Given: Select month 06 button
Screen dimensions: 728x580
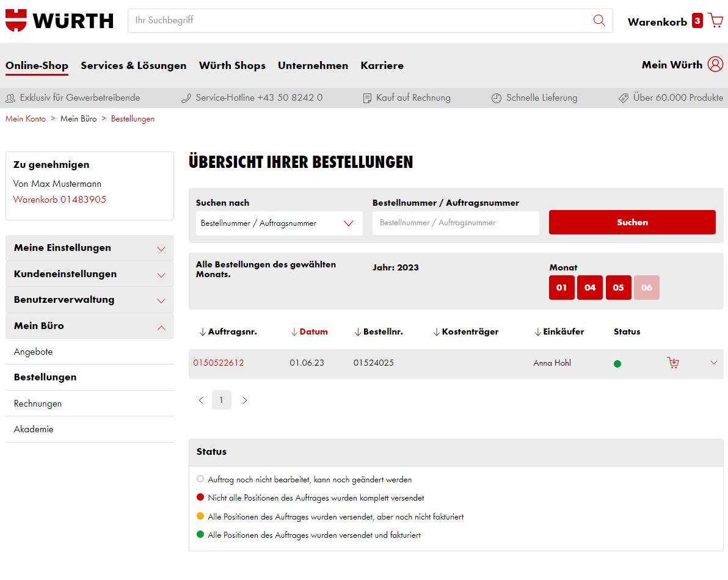Looking at the screenshot, I should click(647, 288).
